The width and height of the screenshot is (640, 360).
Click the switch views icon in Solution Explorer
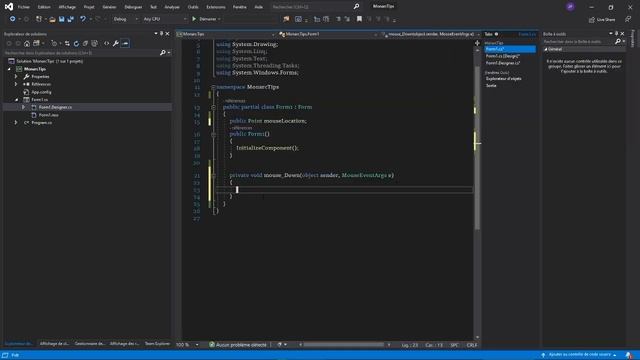(36, 43)
